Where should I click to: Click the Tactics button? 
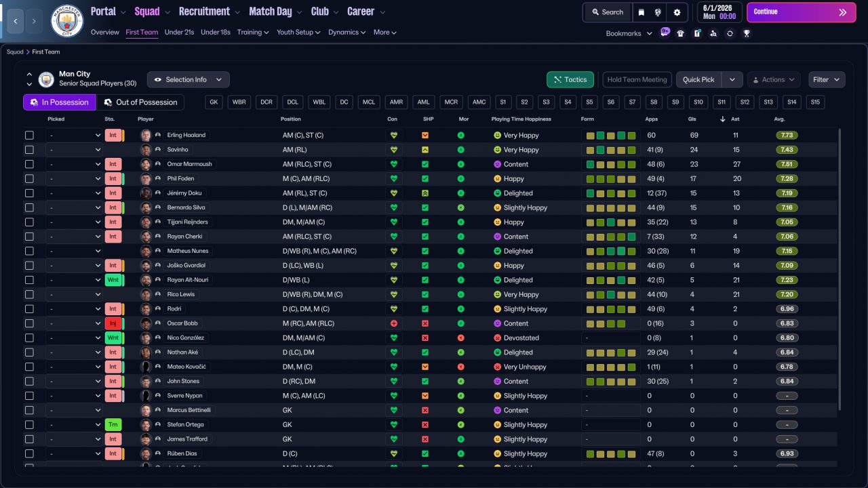[x=570, y=79]
